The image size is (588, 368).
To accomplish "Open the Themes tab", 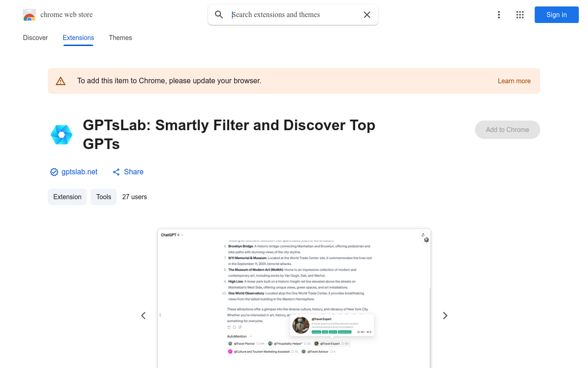I will (120, 38).
